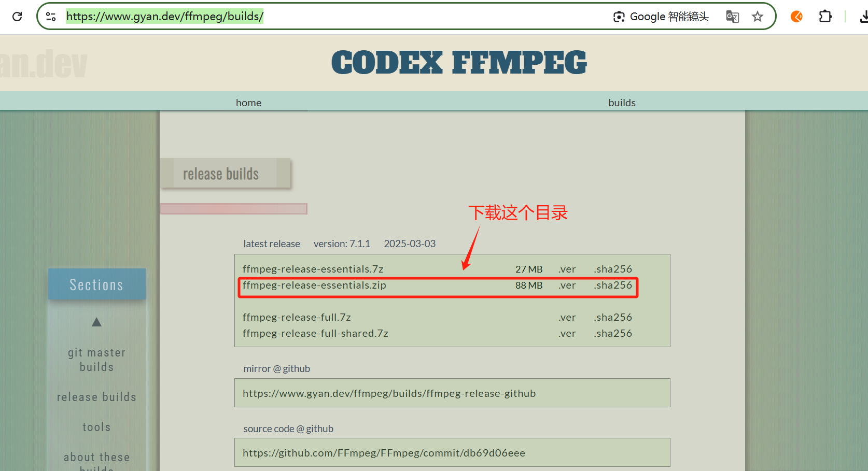Download ffmpeg-release-essentials.zip
This screenshot has height=471, width=868.
(x=314, y=285)
